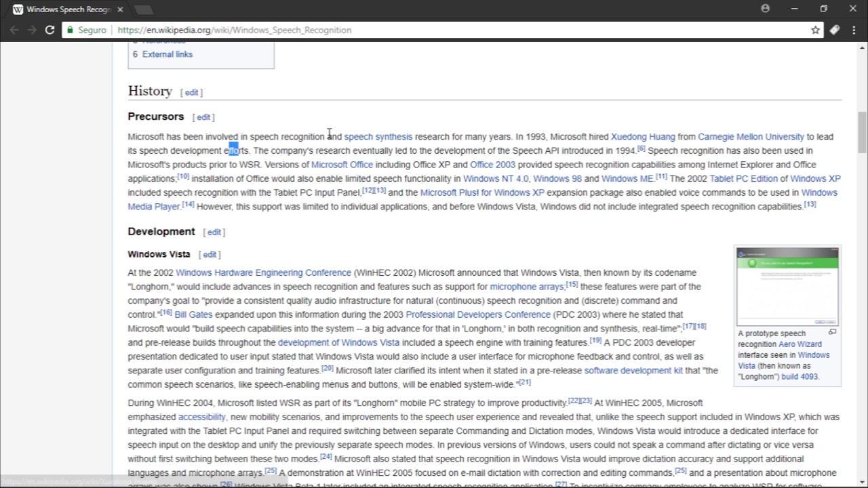Click citation reference [11]

(661, 176)
